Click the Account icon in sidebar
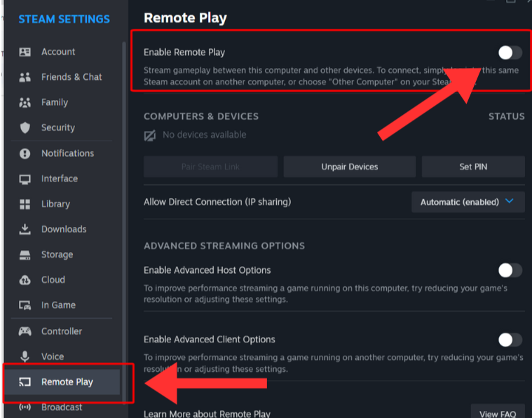532x418 pixels. (25, 52)
